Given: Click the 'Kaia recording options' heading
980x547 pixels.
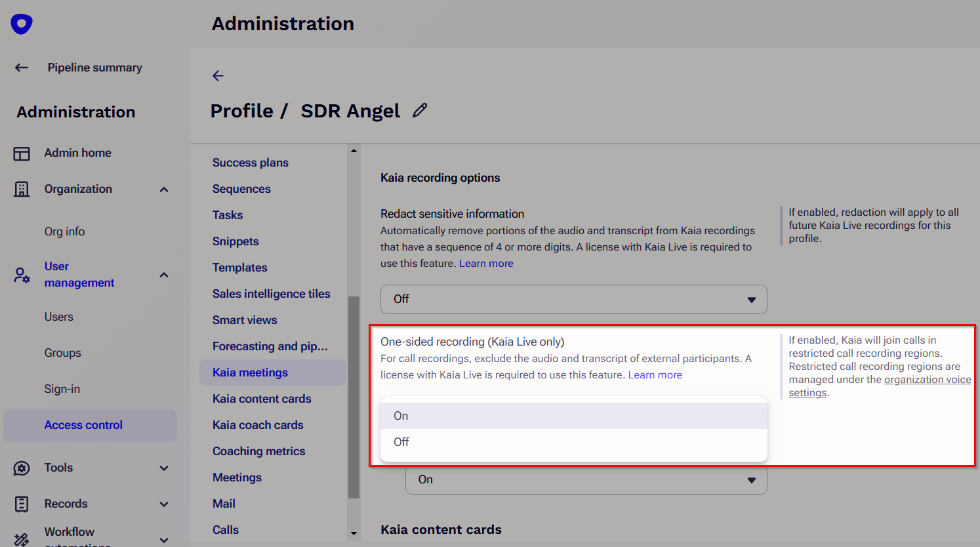Looking at the screenshot, I should (440, 178).
